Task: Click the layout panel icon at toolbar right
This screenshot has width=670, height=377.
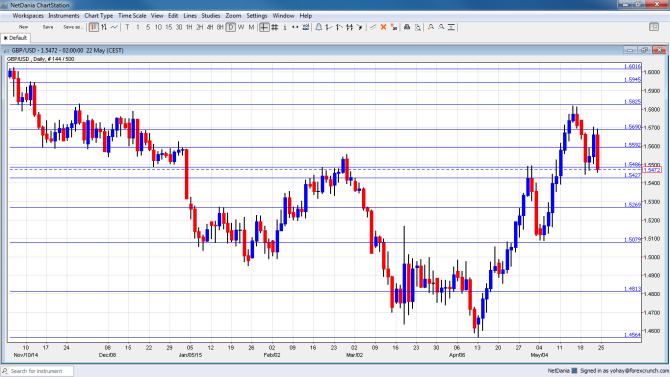Action: pos(654,27)
